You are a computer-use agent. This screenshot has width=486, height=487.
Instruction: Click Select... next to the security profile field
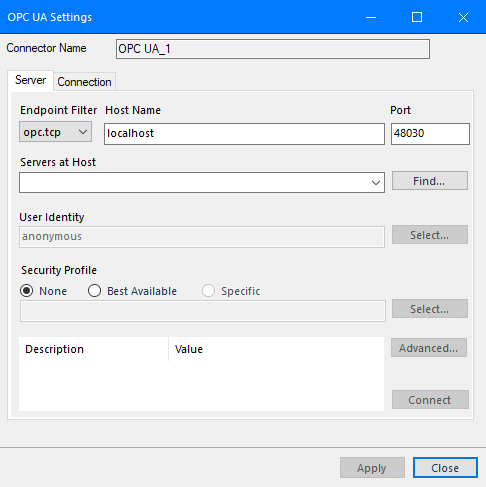(x=430, y=309)
